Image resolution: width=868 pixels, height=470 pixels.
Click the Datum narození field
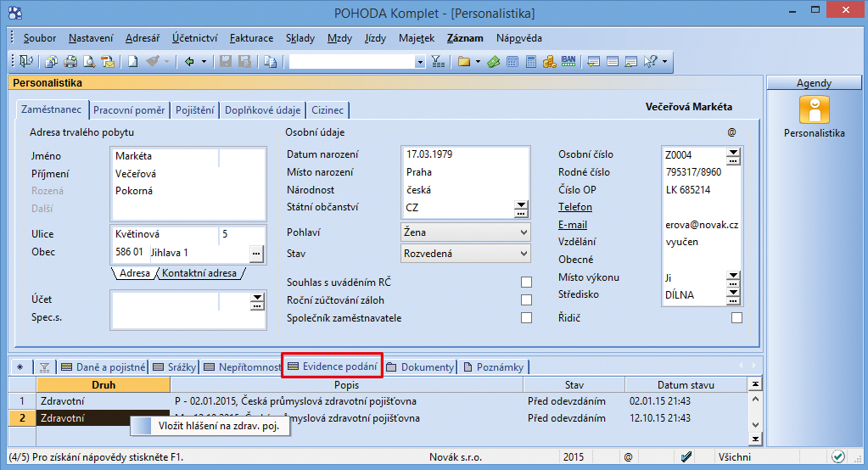465,154
